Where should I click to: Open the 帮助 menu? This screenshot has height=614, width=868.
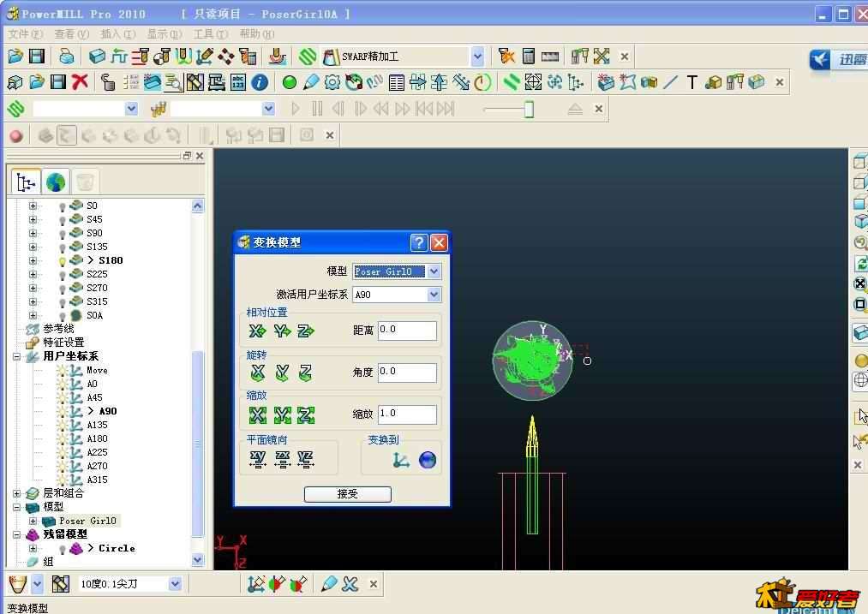click(x=257, y=33)
